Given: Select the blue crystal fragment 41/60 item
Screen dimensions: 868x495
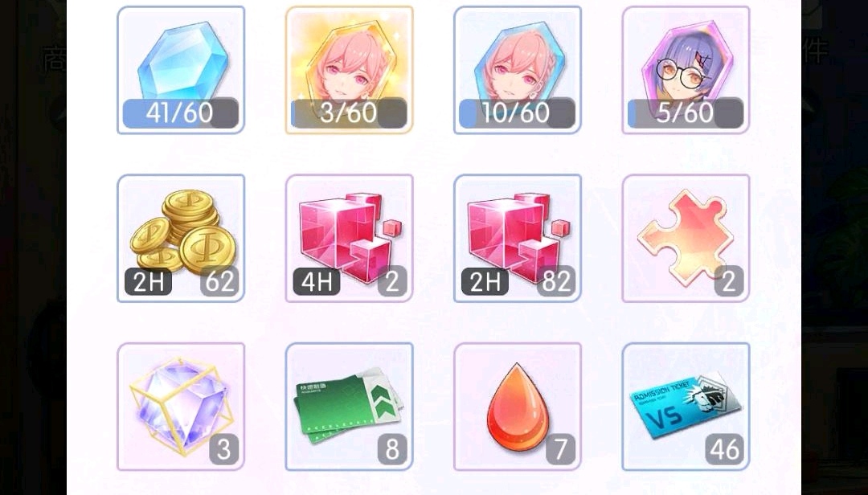Looking at the screenshot, I should tap(181, 70).
